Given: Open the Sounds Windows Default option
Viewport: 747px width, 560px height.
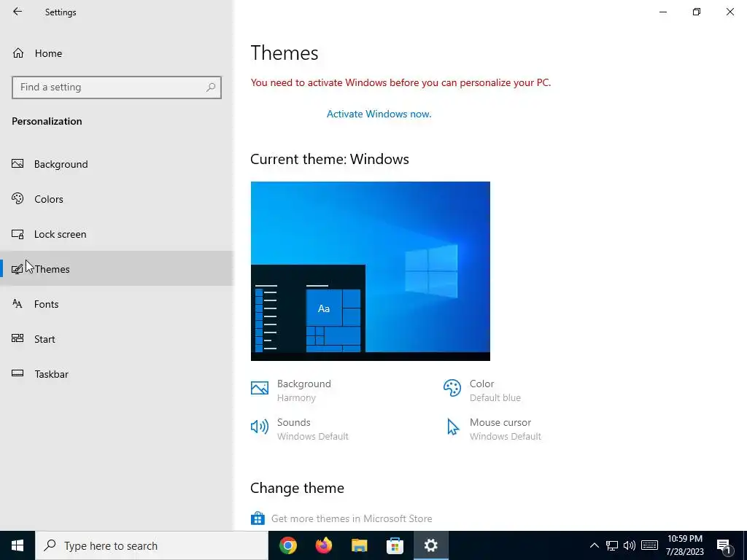Looking at the screenshot, I should (300, 429).
